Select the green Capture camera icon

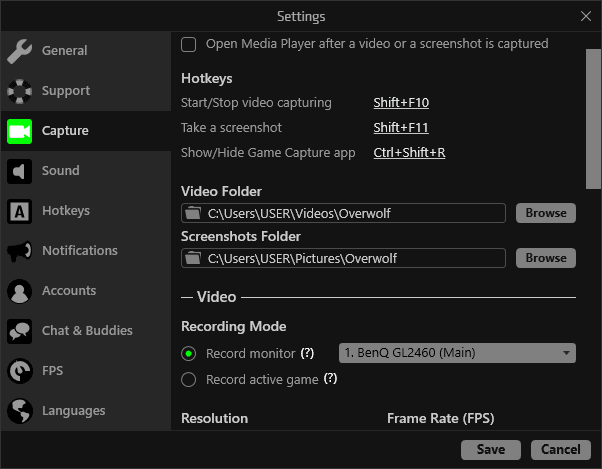(x=20, y=131)
